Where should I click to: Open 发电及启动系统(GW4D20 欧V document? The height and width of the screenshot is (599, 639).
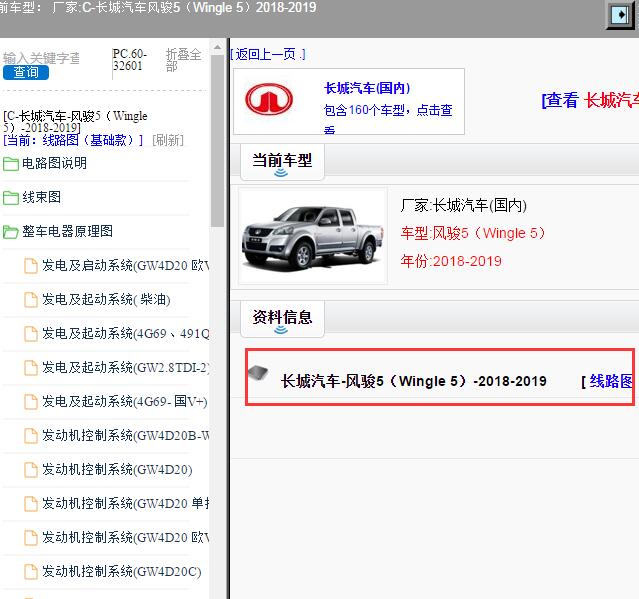[126, 265]
